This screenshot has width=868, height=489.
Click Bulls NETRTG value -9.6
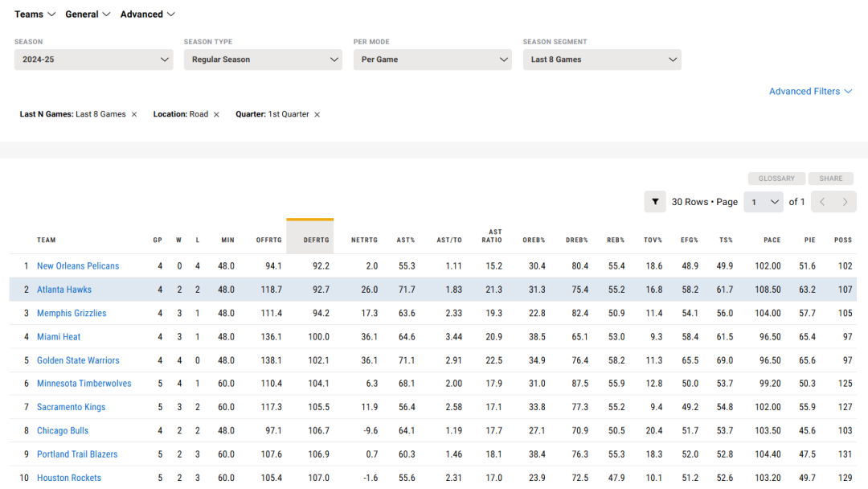pos(371,431)
